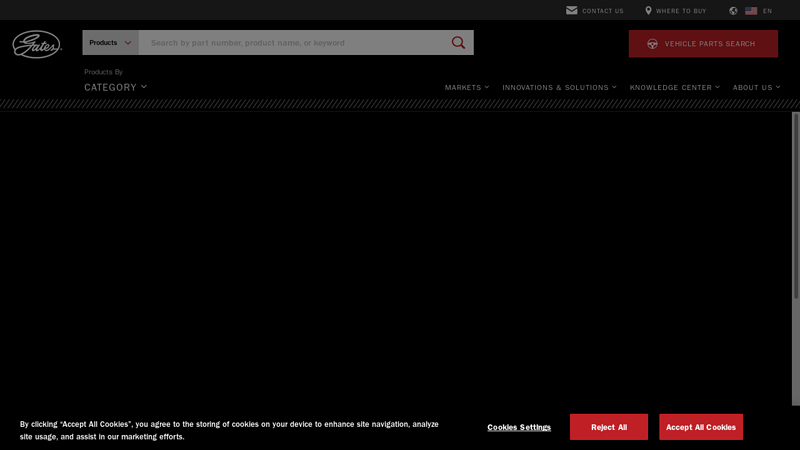Open the Markets navigation menu

466,88
